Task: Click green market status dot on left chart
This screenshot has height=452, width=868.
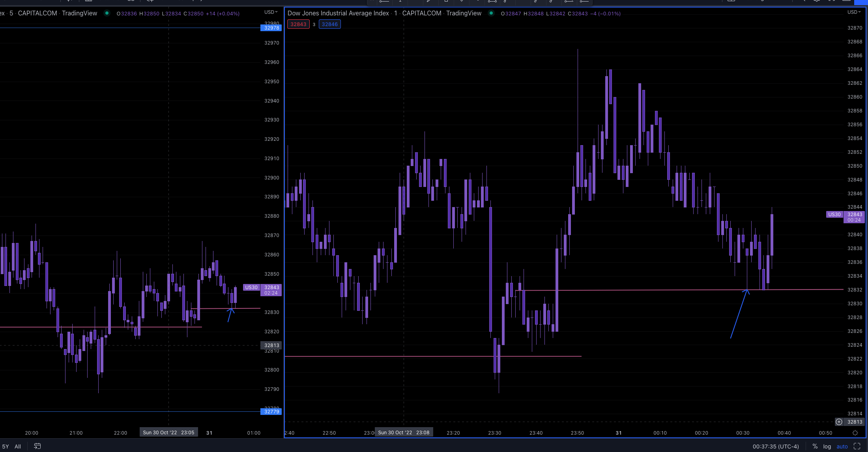Action: (x=107, y=13)
